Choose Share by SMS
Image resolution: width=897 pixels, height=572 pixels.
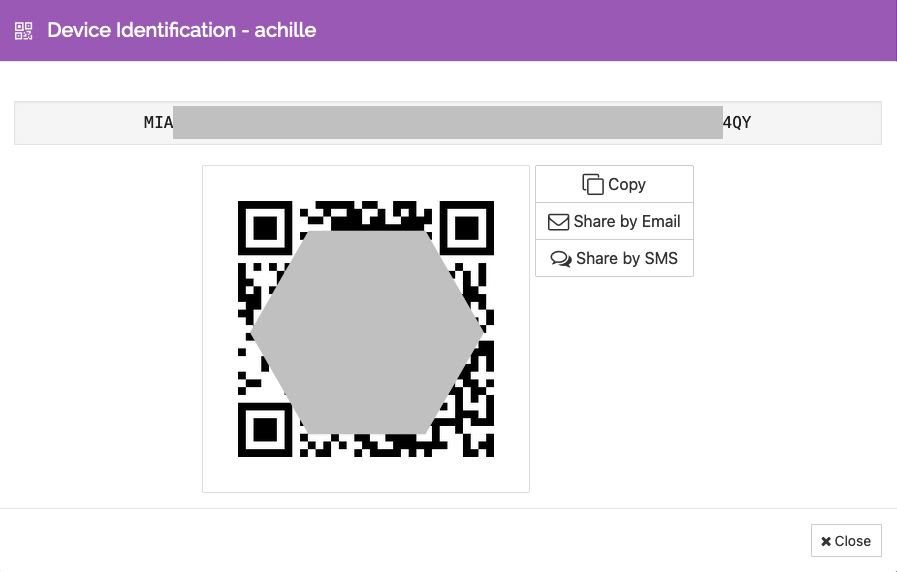[614, 258]
